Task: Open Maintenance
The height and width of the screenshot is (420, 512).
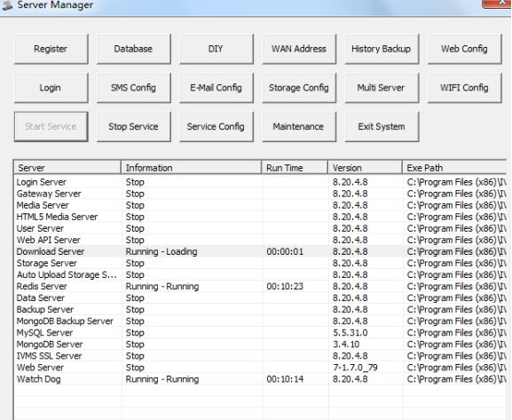Action: click(299, 127)
